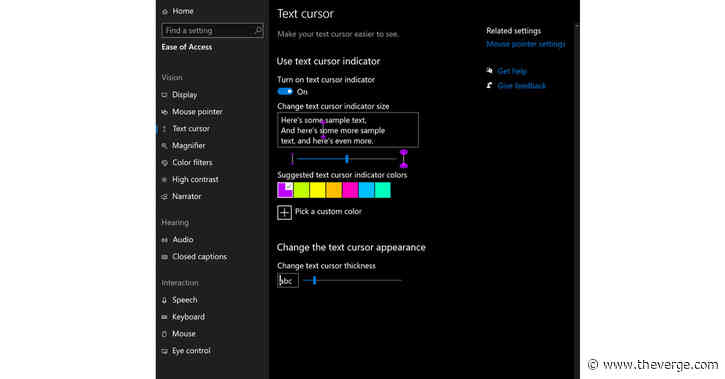Click the search magnifier icon

pos(258,30)
